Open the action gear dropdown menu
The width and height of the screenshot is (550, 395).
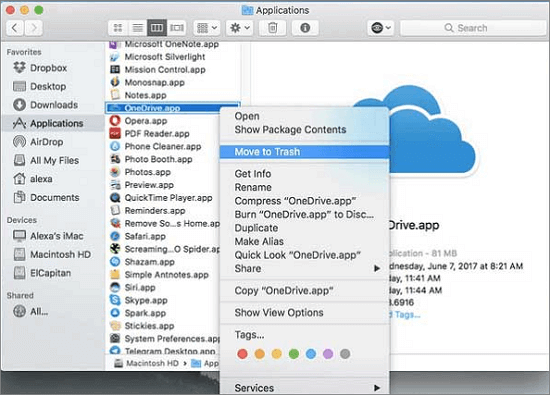click(240, 28)
